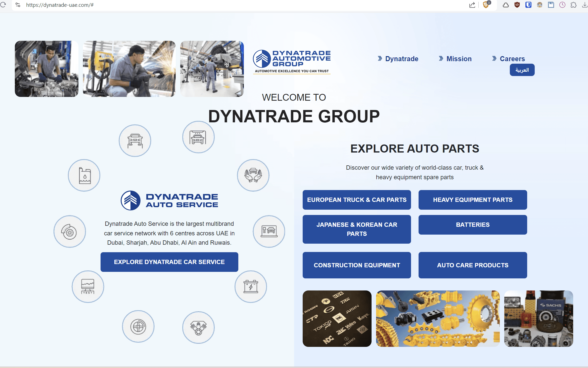Select Heavy Equipment Parts button
588x368 pixels.
[x=473, y=200]
